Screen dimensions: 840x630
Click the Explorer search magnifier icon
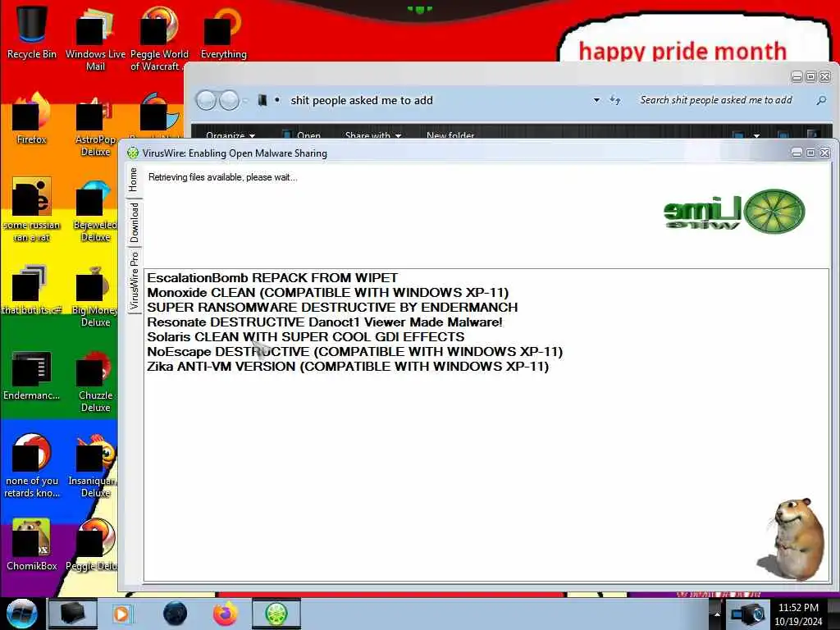(821, 100)
